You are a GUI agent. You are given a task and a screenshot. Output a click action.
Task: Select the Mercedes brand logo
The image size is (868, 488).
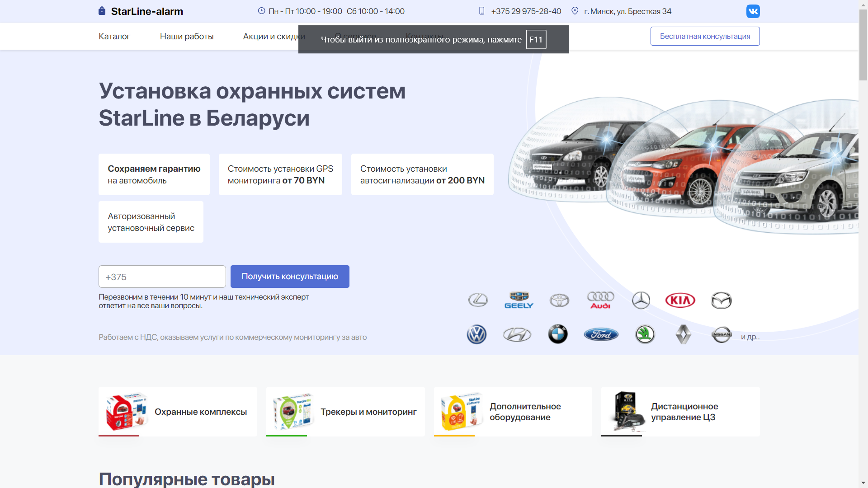coord(641,300)
